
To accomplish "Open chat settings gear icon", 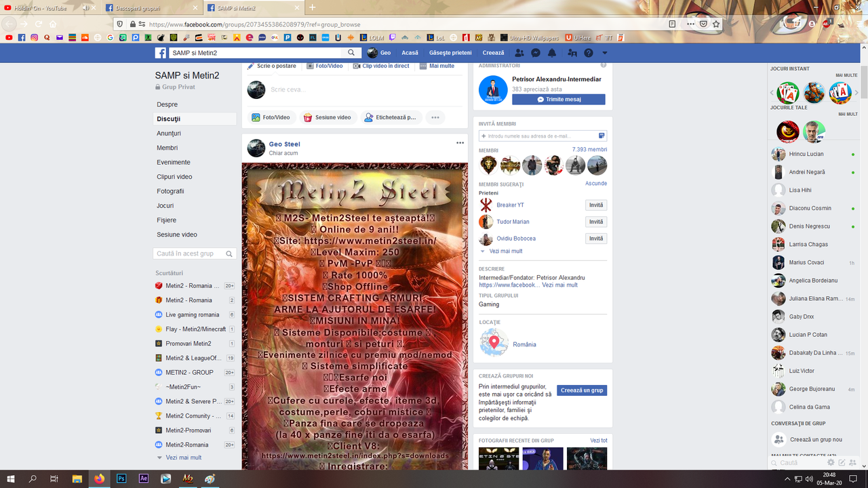I will coord(831,462).
